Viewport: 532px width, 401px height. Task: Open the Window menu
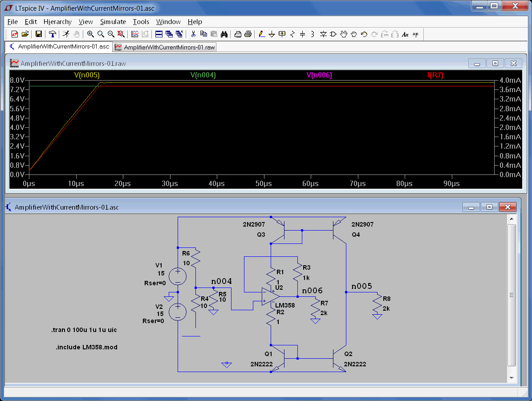168,22
